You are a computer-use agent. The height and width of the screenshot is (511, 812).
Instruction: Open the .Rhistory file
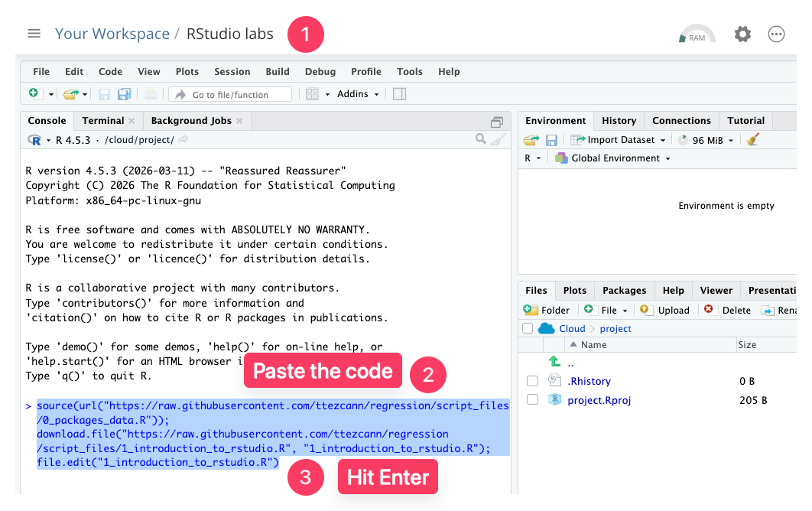click(589, 381)
